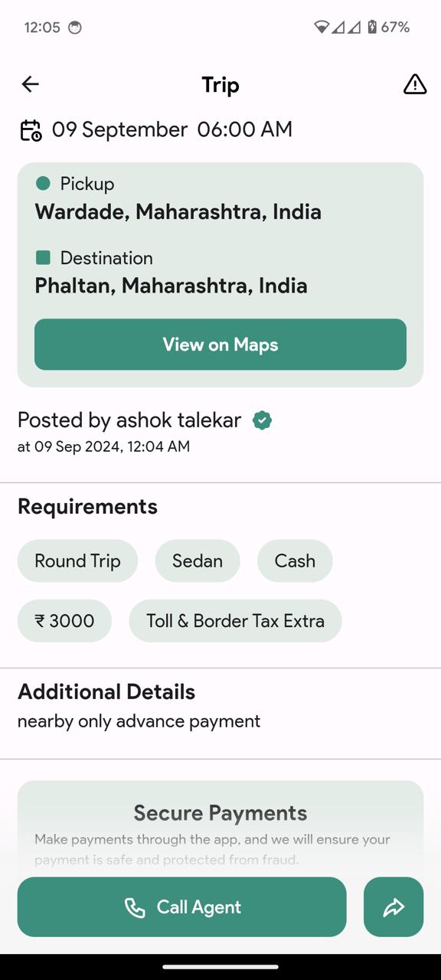Viewport: 441px width, 980px height.
Task: Open View on Maps
Action: (x=220, y=345)
